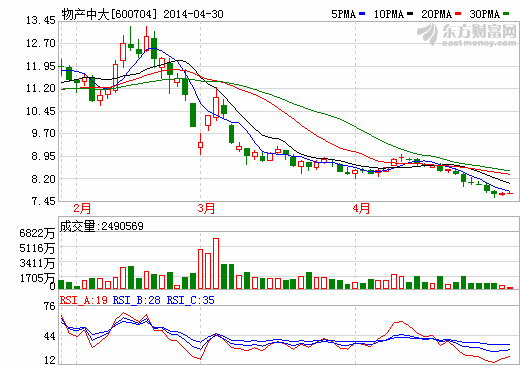Image resolution: width=520 pixels, height=365 pixels.
Task: Click the 8.95 price axis label
Action: pos(44,156)
